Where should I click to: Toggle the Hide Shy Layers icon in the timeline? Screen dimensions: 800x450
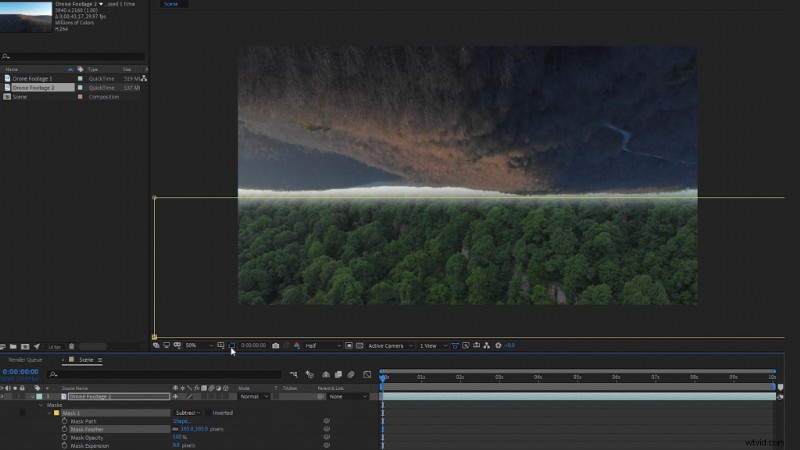(326, 374)
